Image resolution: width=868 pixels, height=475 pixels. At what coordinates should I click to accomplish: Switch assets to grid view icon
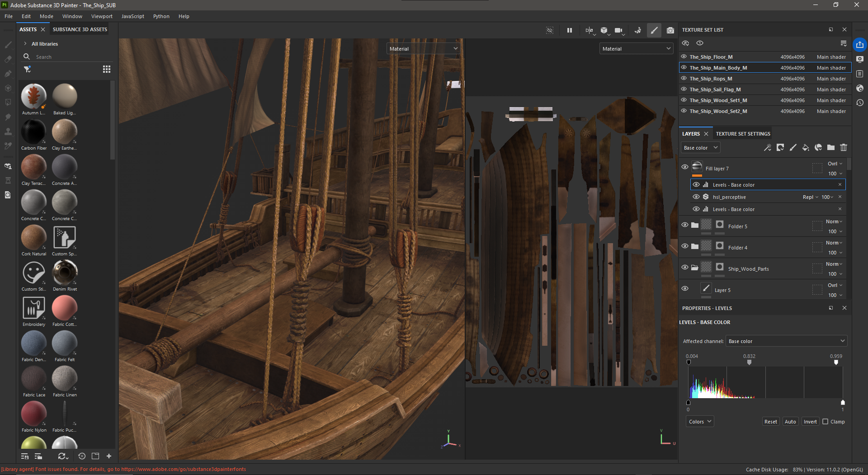(x=107, y=69)
